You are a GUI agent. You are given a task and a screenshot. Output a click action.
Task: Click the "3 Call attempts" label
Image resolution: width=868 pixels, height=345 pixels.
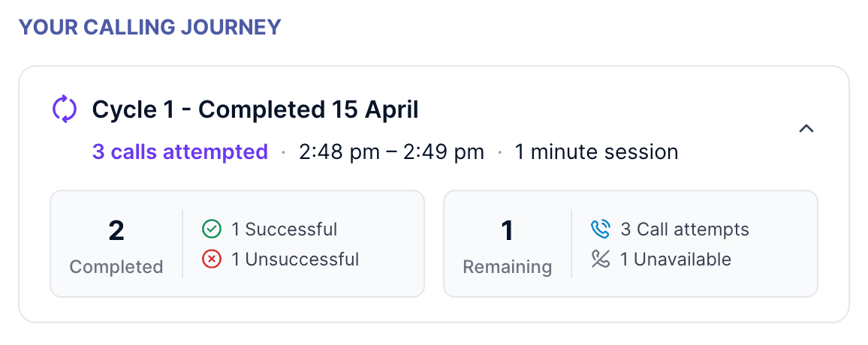pos(684,229)
